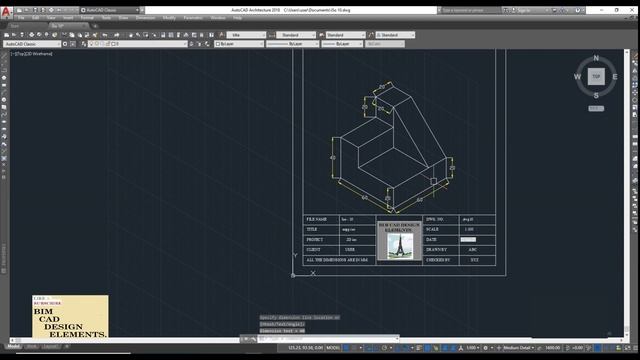Screen dimensions: 640x360
Task: Select the Line tool in Draw toolbar
Action: [4, 56]
